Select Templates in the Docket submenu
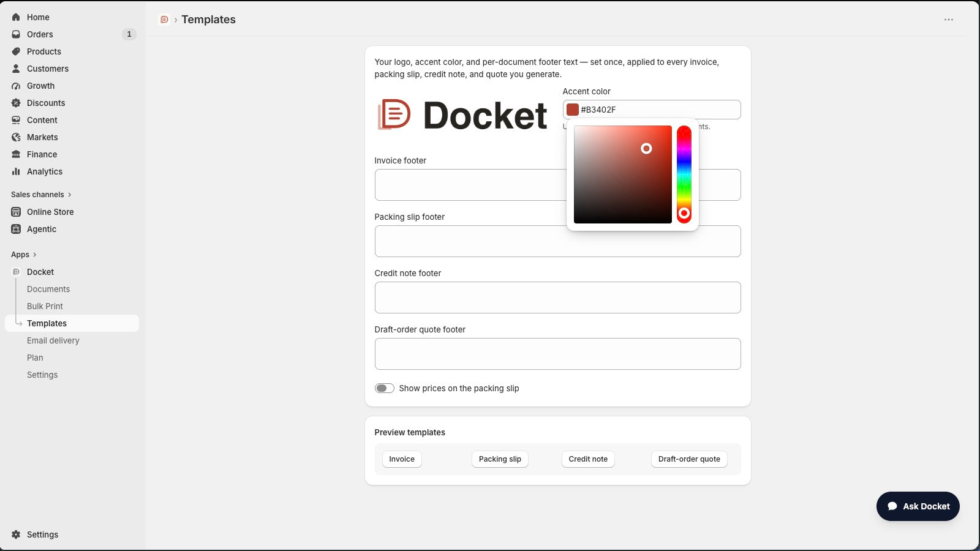Image resolution: width=980 pixels, height=551 pixels. click(x=72, y=323)
